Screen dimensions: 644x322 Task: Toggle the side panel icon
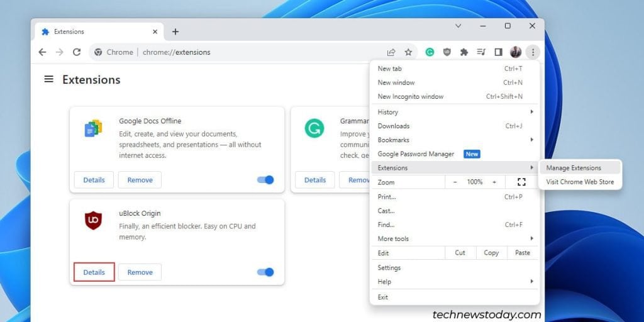(x=498, y=52)
